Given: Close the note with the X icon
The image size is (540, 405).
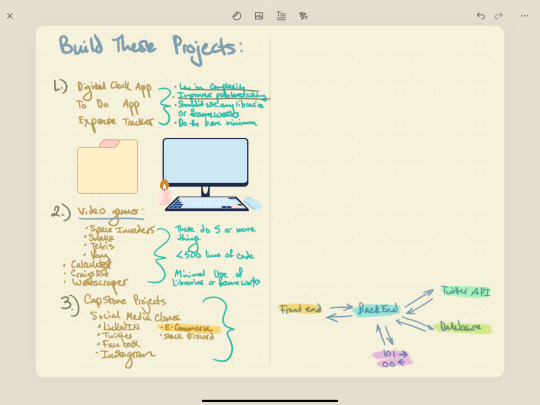Looking at the screenshot, I should 10,16.
